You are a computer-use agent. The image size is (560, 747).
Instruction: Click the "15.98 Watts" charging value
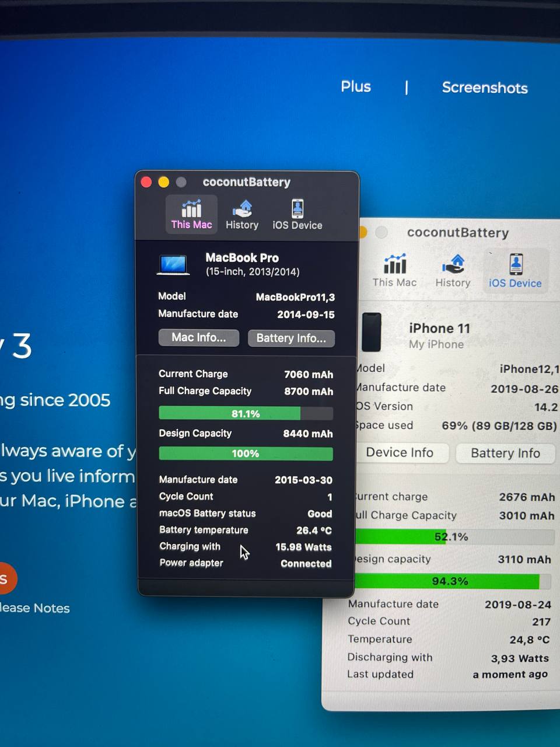click(303, 547)
